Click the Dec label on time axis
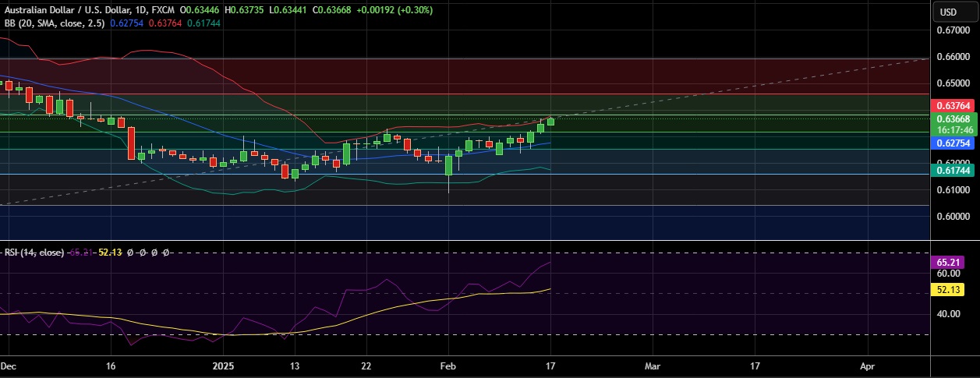 click(8, 365)
